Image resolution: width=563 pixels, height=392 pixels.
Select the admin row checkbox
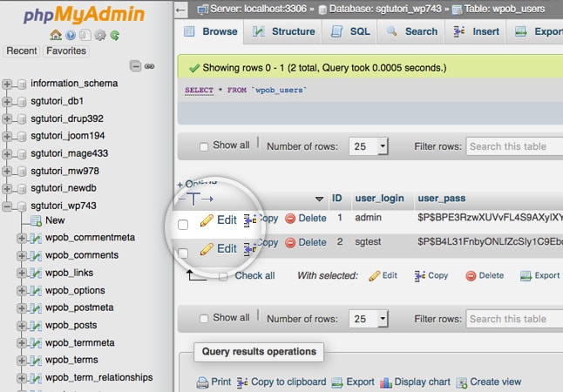[x=183, y=225]
